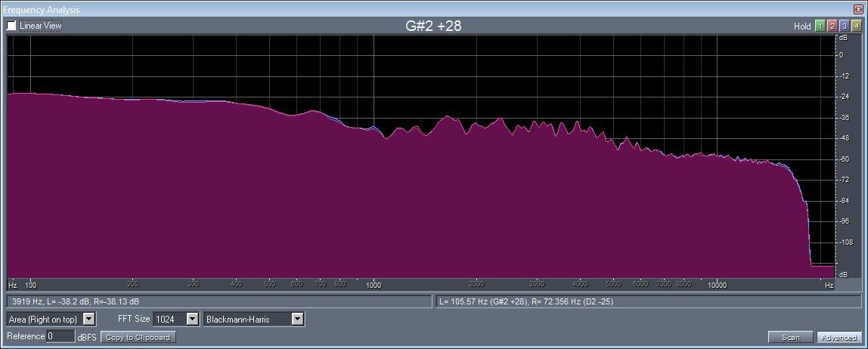This screenshot has height=349, width=868.
Task: Click the yellow Hold 4 button
Action: click(856, 26)
